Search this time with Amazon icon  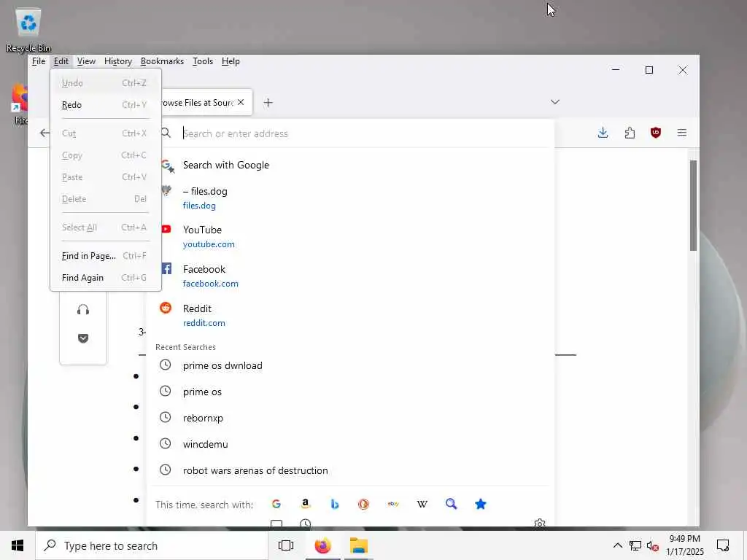pyautogui.click(x=306, y=504)
